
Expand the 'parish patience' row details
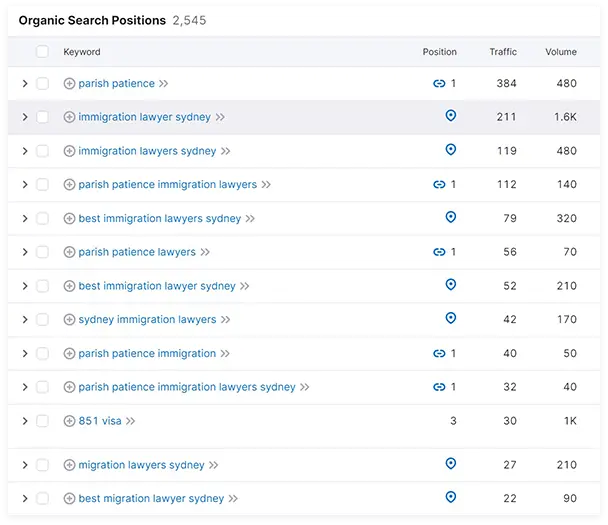coord(25,84)
